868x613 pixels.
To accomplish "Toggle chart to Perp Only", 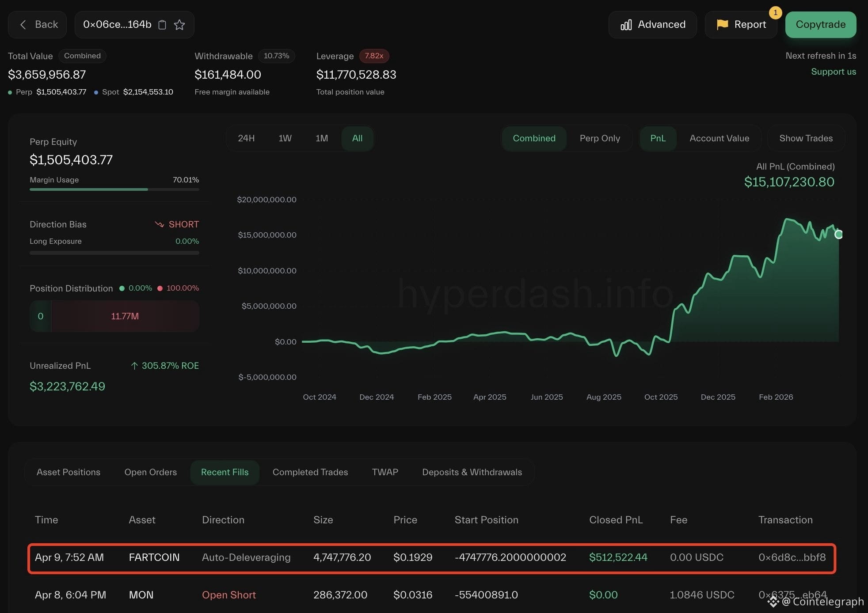I will [599, 138].
